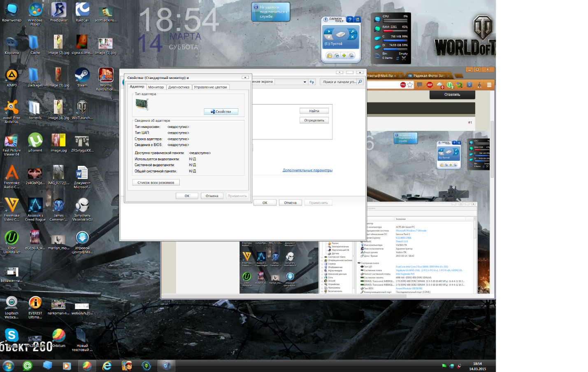Open the RaidCall desktop icon

(82, 12)
